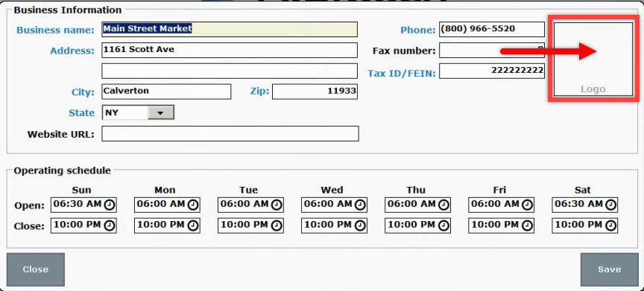Viewport: 644px width, 291px height.
Task: Click the City field containing Calverton
Action: 166,92
